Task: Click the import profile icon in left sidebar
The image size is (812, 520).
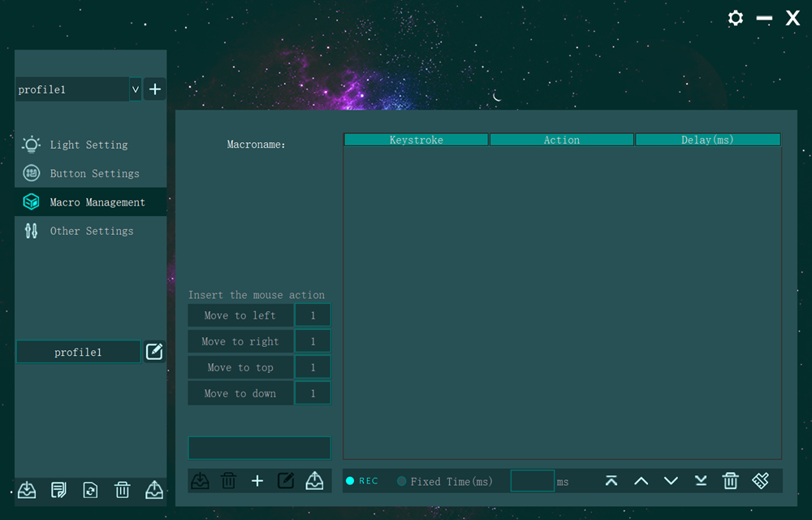Action: (27, 490)
